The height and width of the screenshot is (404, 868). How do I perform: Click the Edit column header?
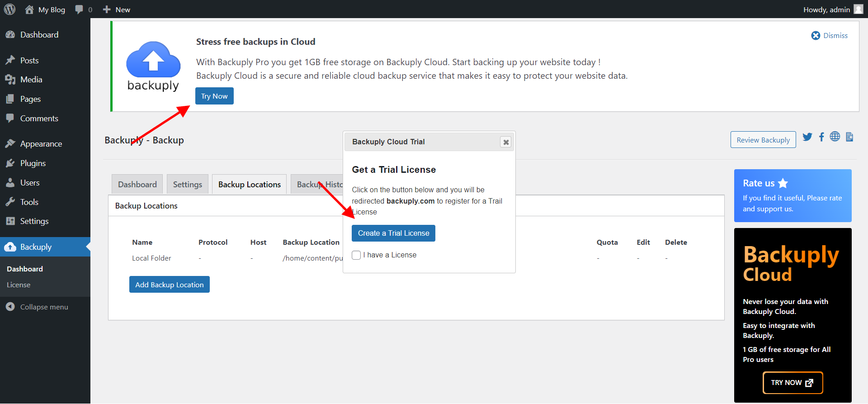coord(643,242)
